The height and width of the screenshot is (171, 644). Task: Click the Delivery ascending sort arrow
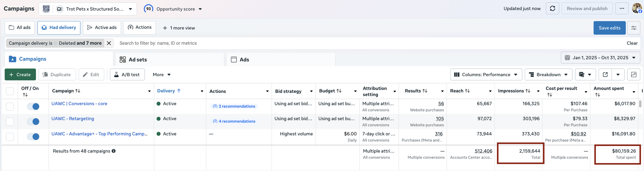coord(179,91)
